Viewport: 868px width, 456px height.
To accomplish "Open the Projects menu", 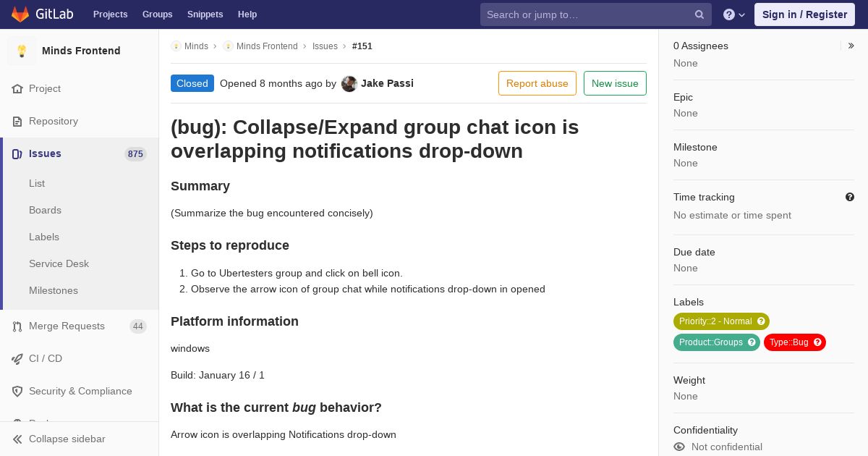I will 111,14.
